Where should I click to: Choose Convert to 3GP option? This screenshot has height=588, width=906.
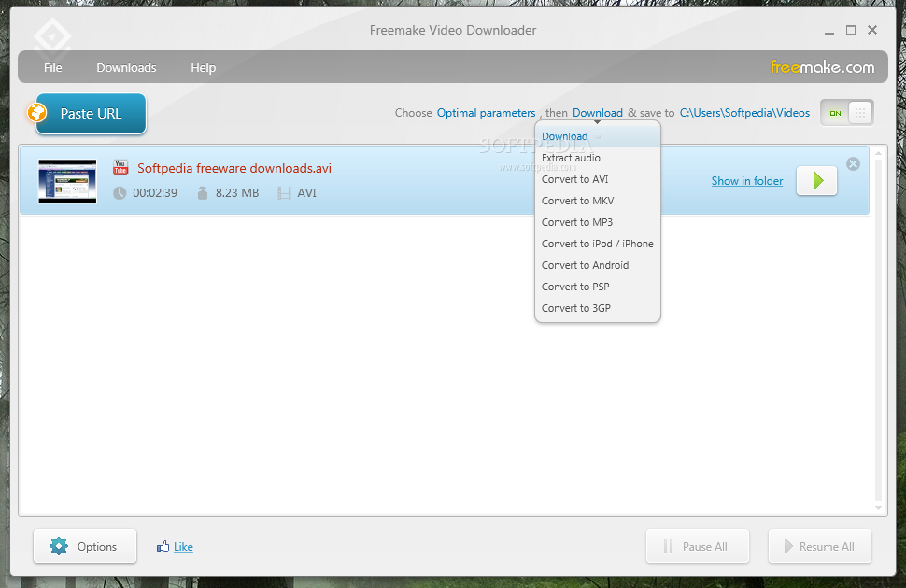tap(598, 307)
